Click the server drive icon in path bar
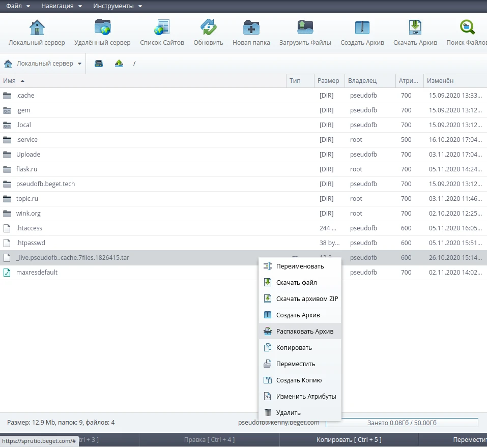Viewport: 487px width, 448px height. [99, 64]
